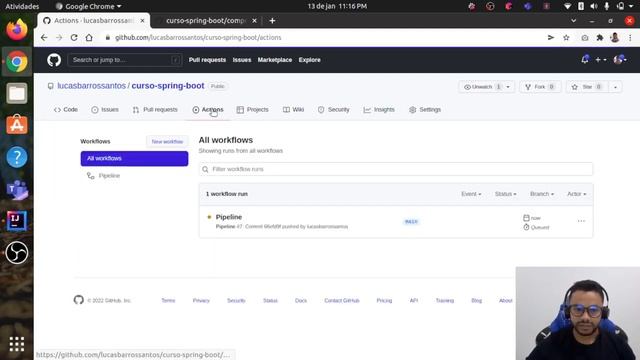640x360 pixels.
Task: Open Microsoft Teams from the dock
Action: click(x=17, y=189)
